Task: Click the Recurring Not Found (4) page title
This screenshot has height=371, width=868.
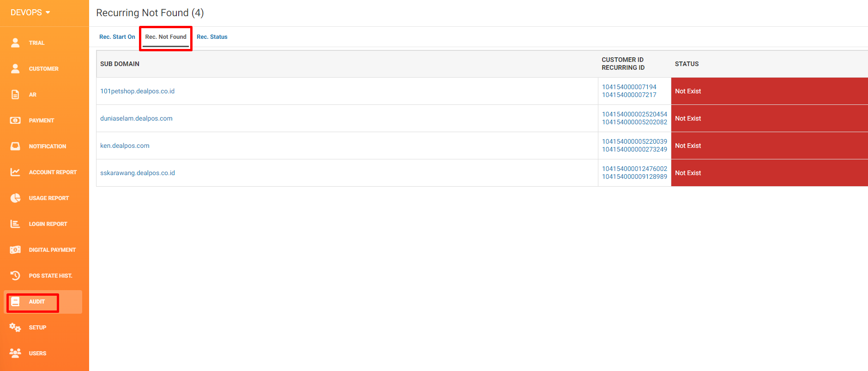Action: coord(150,13)
